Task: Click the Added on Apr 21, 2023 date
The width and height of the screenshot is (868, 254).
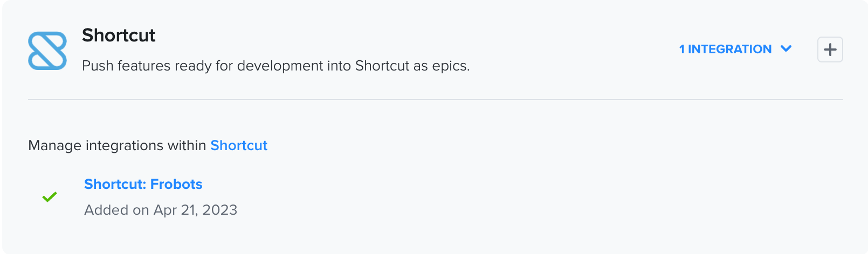Action: coord(161,210)
